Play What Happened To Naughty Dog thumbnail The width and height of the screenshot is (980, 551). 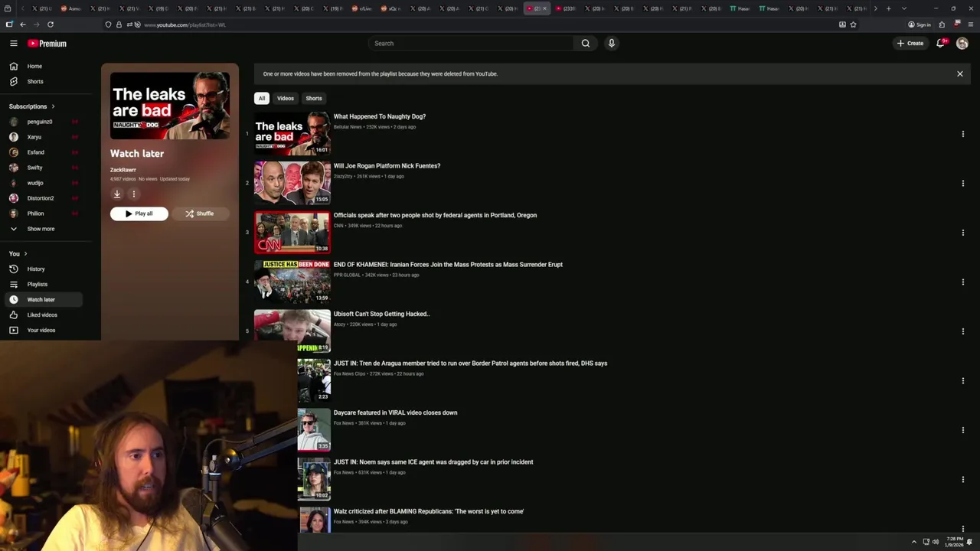tap(292, 134)
